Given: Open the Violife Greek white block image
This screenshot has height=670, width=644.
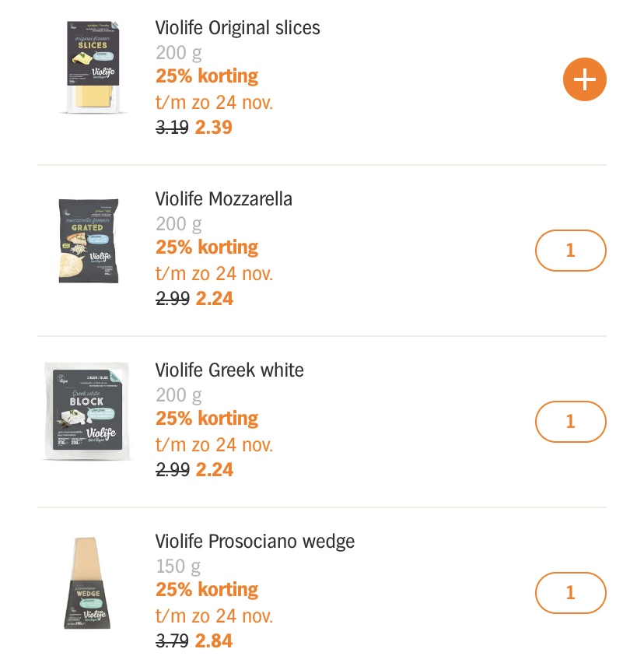Looking at the screenshot, I should (x=87, y=411).
